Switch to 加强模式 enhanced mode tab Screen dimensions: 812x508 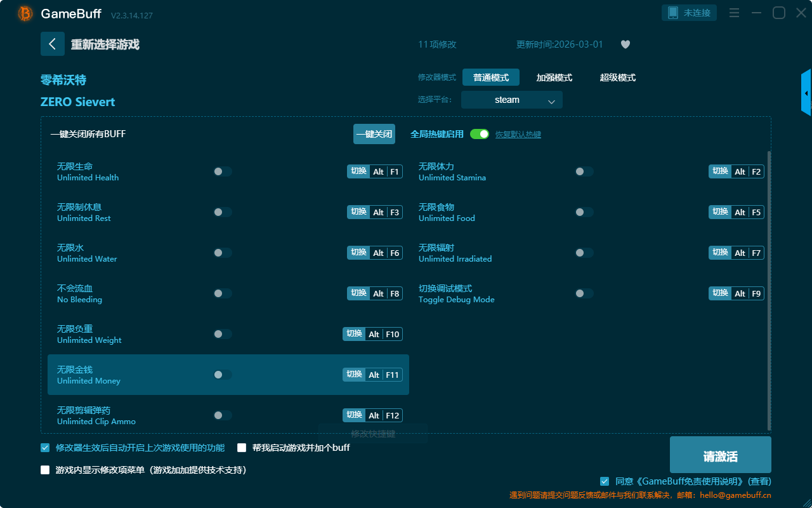coord(554,77)
